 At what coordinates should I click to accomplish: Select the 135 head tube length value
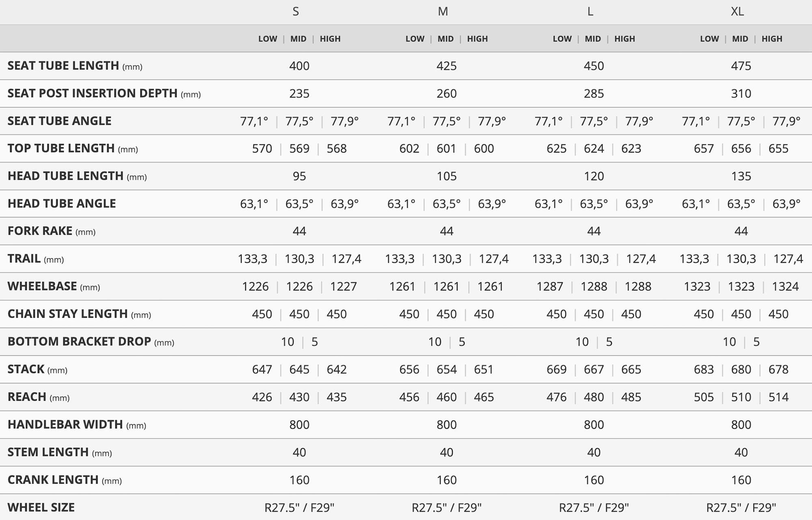pyautogui.click(x=741, y=176)
